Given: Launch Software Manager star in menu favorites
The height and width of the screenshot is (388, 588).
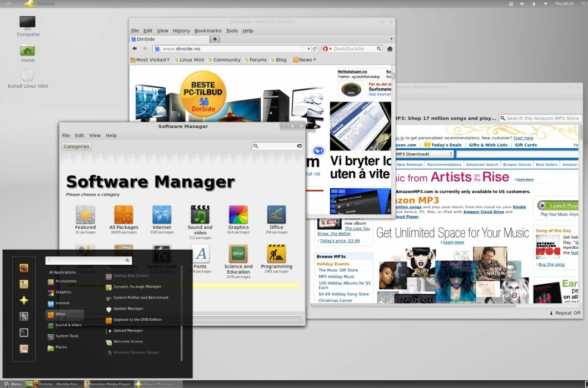Looking at the screenshot, I should (24, 300).
